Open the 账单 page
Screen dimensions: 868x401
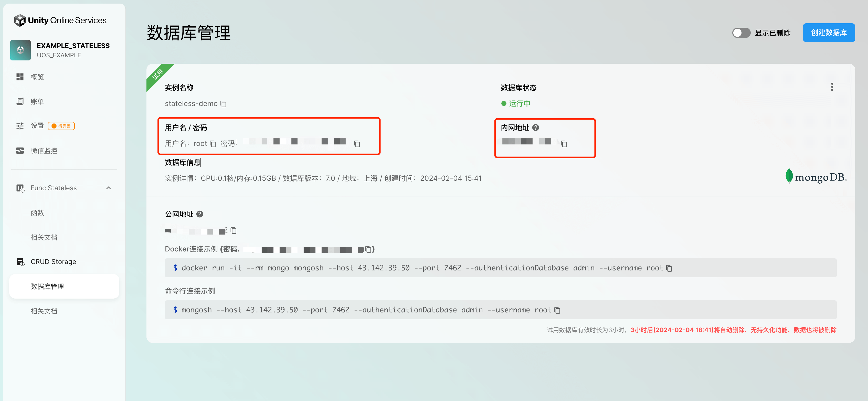(x=37, y=101)
